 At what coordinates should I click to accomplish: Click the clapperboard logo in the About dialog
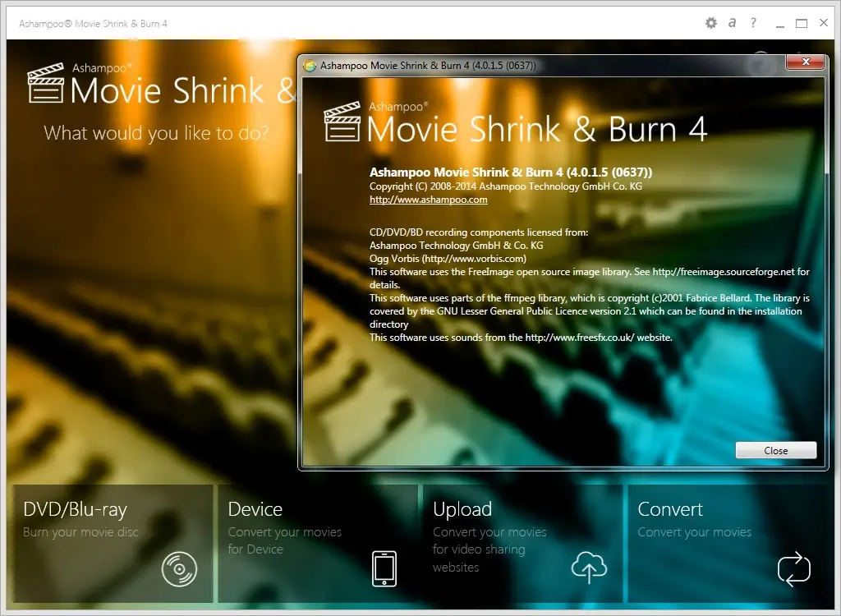click(342, 122)
